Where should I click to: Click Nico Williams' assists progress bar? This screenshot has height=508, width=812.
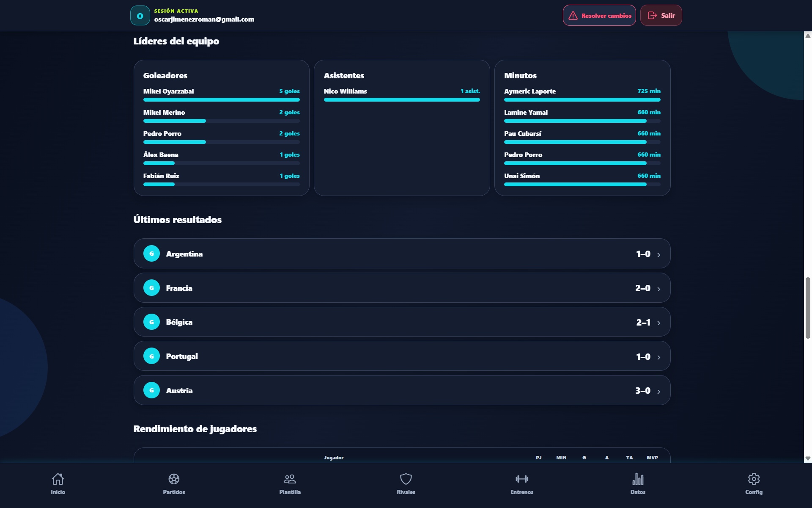tap(402, 100)
